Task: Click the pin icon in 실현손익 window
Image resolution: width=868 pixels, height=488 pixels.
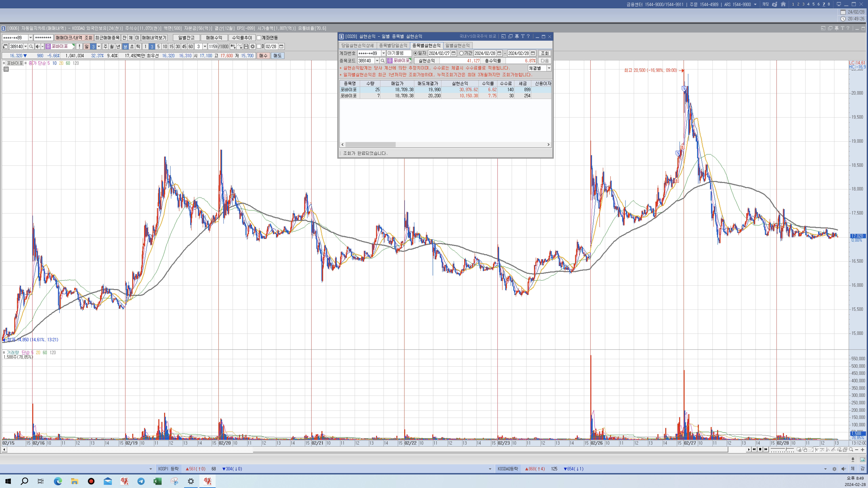Action: (517, 36)
